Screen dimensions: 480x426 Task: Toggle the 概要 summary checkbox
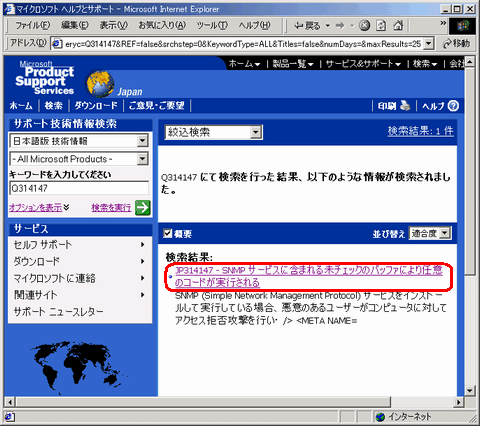point(168,233)
